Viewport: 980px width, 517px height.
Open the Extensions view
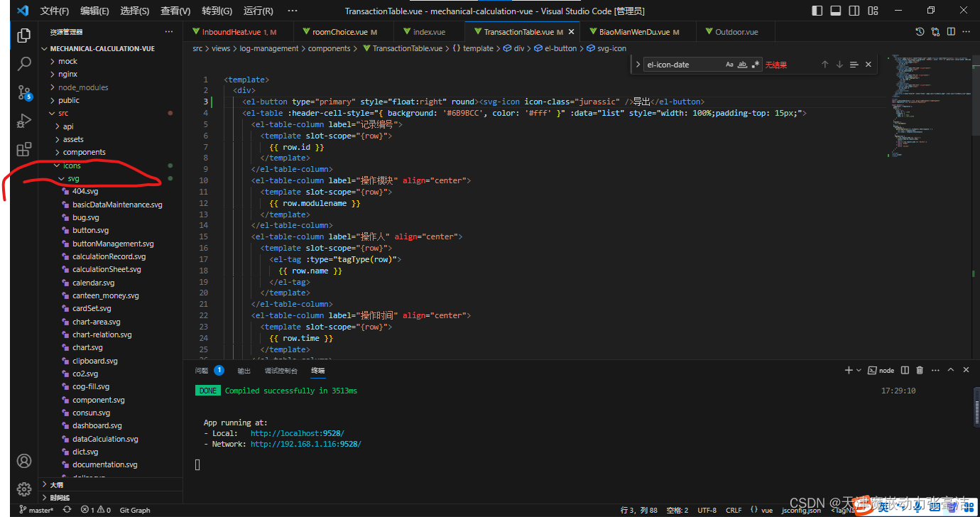click(24, 149)
